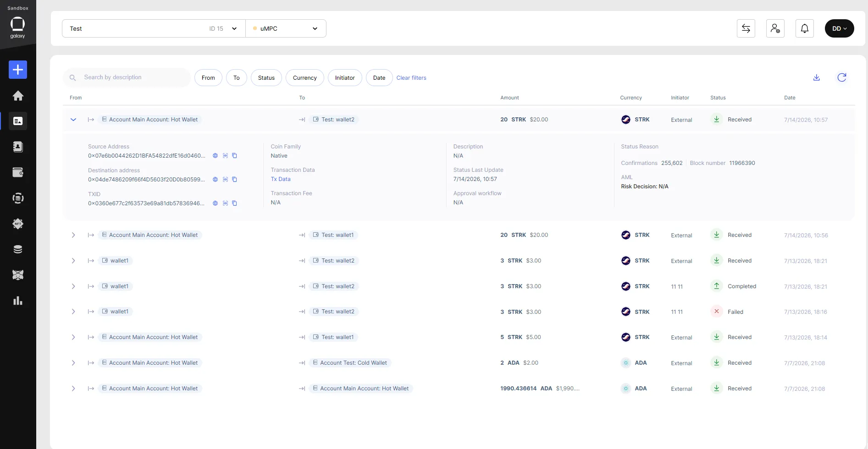Open the NFT section in sidebar

click(18, 224)
